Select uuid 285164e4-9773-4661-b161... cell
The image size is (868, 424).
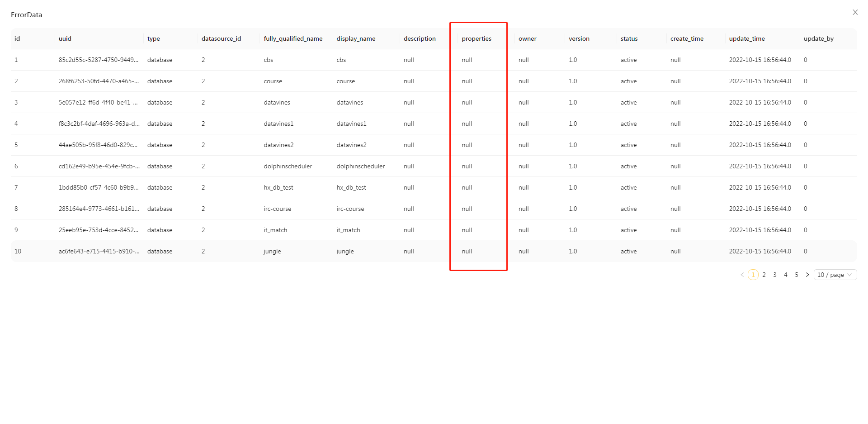pos(99,209)
